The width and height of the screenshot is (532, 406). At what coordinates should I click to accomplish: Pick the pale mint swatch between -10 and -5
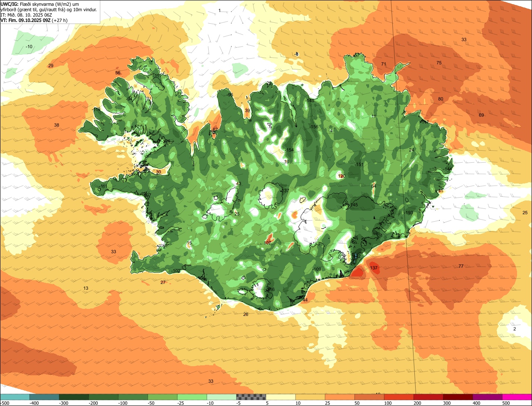point(222,397)
